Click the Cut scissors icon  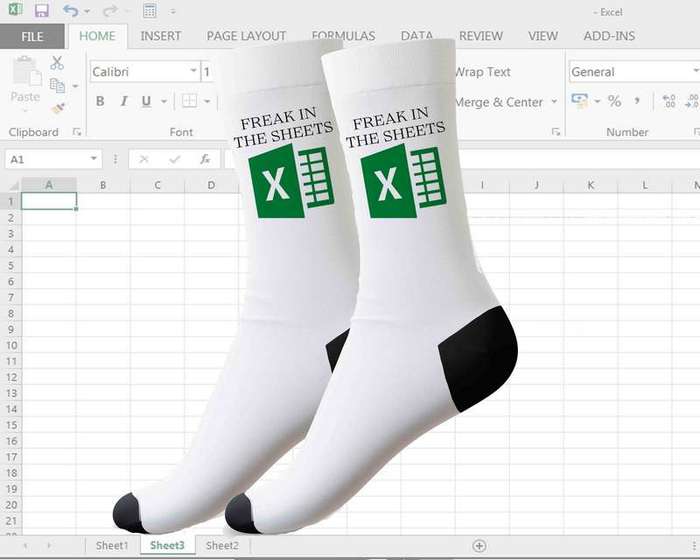coord(57,63)
